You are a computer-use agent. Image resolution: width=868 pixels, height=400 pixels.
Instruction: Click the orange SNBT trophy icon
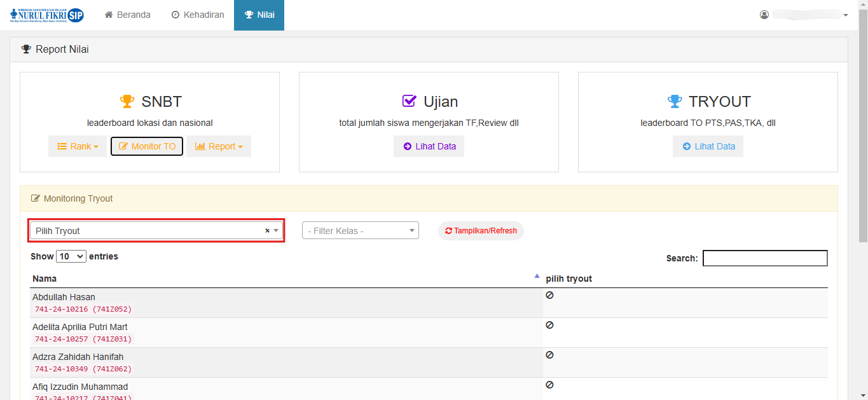[127, 102]
